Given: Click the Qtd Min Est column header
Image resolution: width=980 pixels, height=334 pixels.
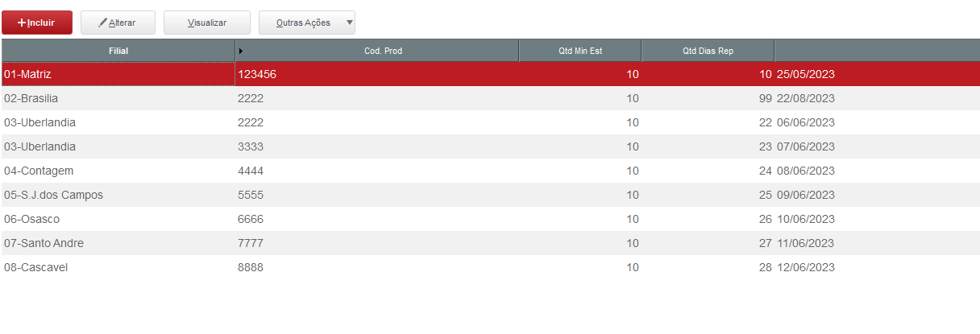Looking at the screenshot, I should (580, 51).
